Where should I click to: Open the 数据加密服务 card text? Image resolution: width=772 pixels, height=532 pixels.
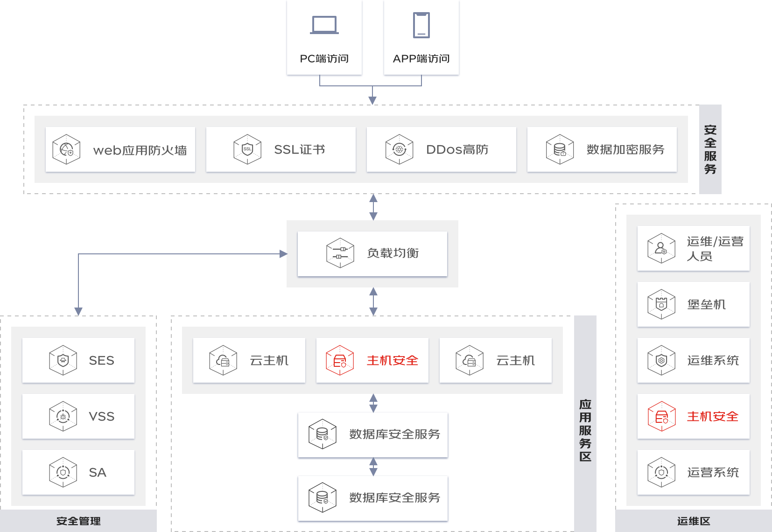tap(625, 150)
